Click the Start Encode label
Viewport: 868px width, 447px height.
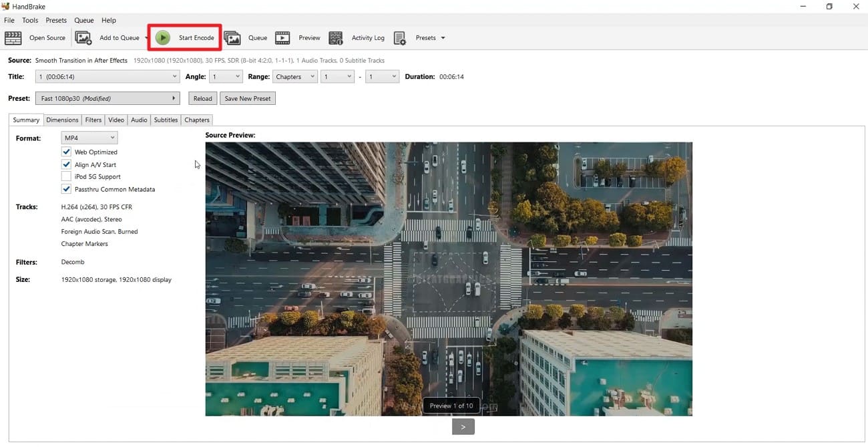[196, 38]
